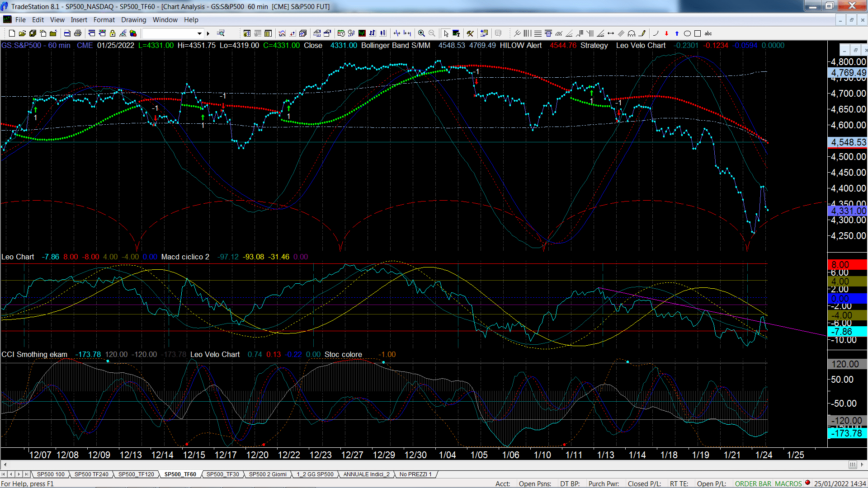Jump to first workspace tab arrow
Screen dimensions: 868x488
click(x=4, y=474)
